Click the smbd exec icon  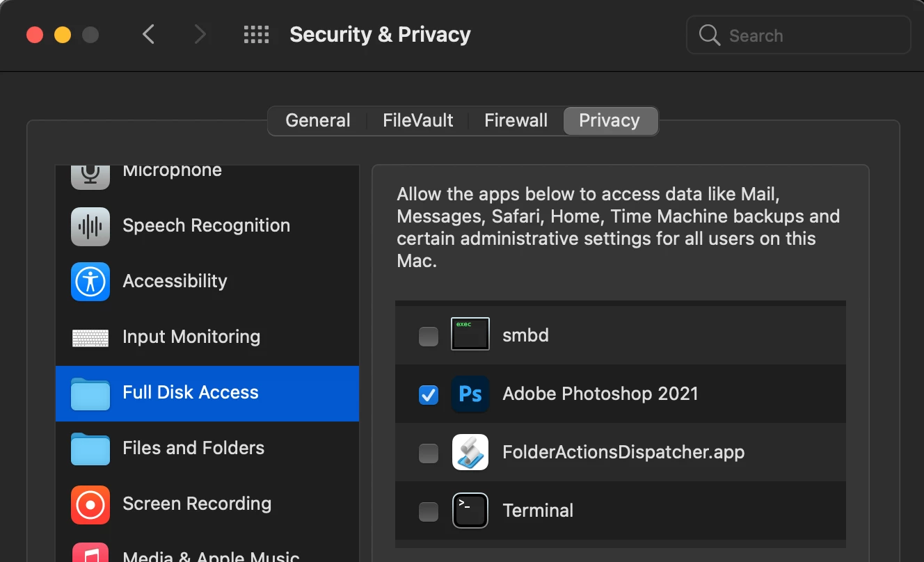[470, 335]
